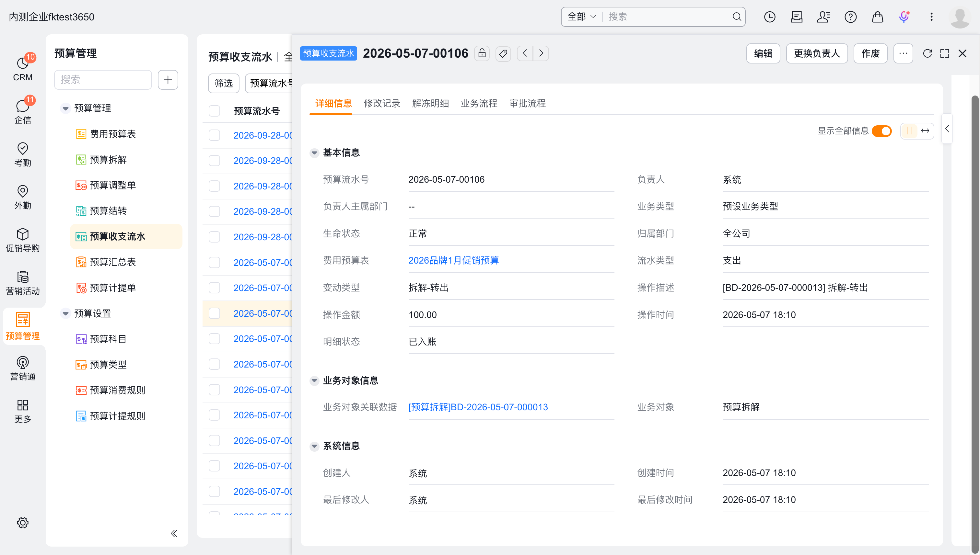980x555 pixels.
Task: Switch to the 修改记录 tab
Action: 382,103
